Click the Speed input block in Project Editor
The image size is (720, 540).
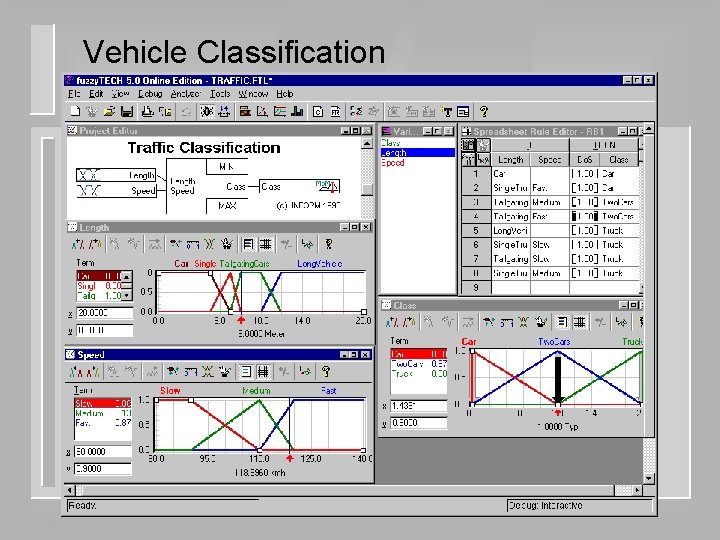(x=117, y=191)
